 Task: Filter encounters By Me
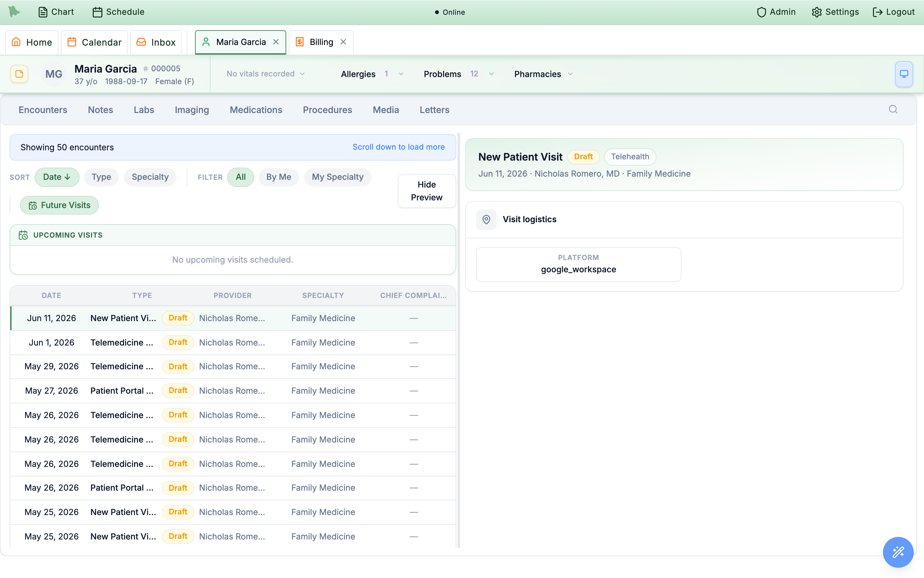point(279,177)
